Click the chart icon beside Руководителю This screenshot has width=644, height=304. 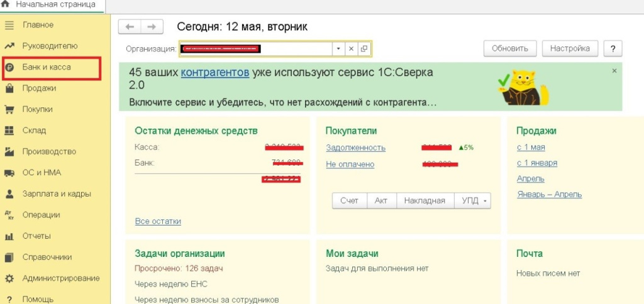(9, 46)
